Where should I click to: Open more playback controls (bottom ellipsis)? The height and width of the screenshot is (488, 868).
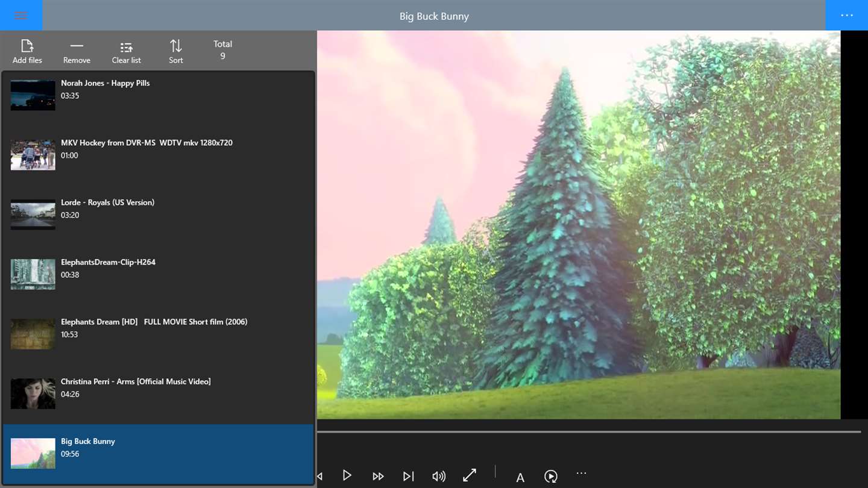[581, 474]
